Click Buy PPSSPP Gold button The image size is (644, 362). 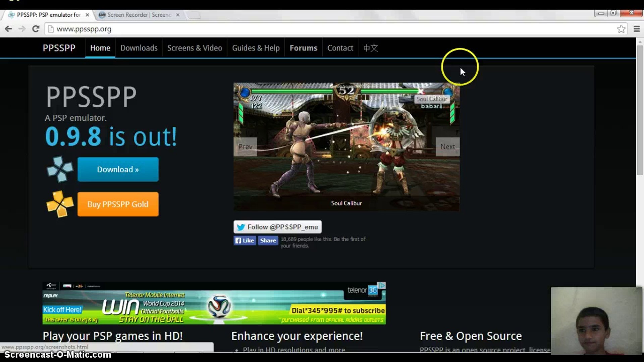pos(118,204)
